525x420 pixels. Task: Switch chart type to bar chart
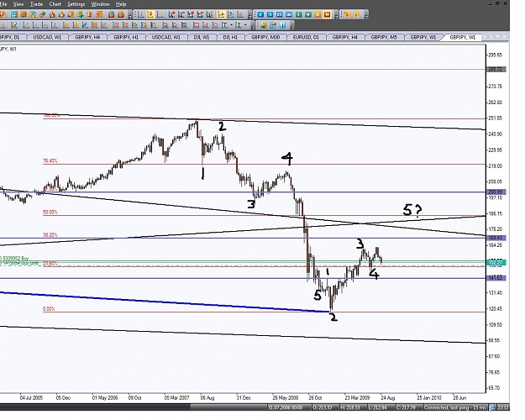pyautogui.click(x=140, y=14)
